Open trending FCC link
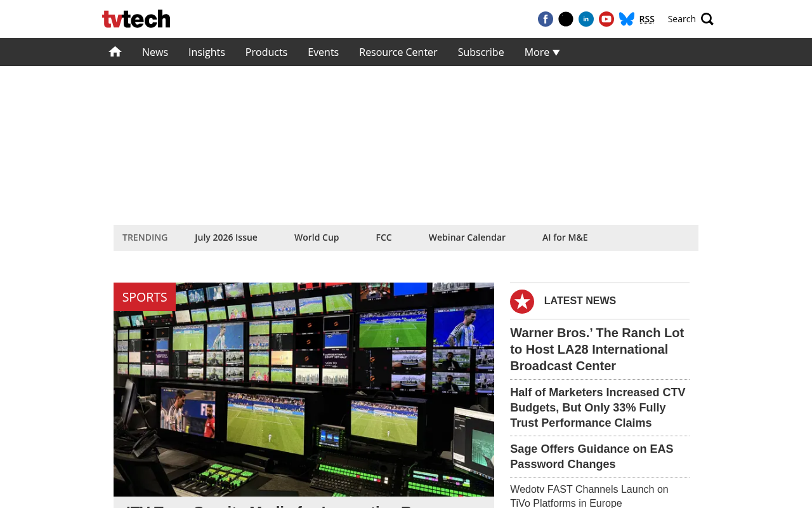Screen dimensions: 812x508 tap(384, 237)
